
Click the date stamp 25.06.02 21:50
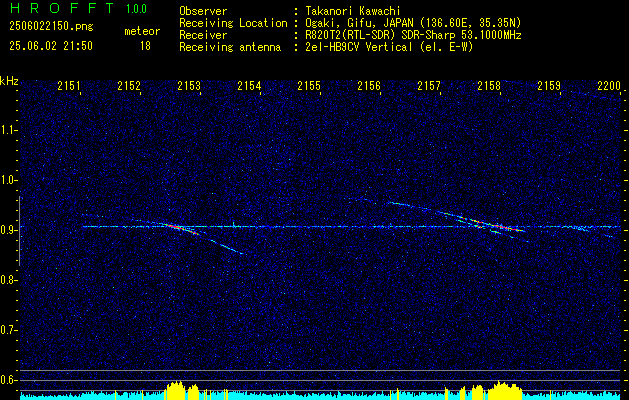[x=51, y=46]
